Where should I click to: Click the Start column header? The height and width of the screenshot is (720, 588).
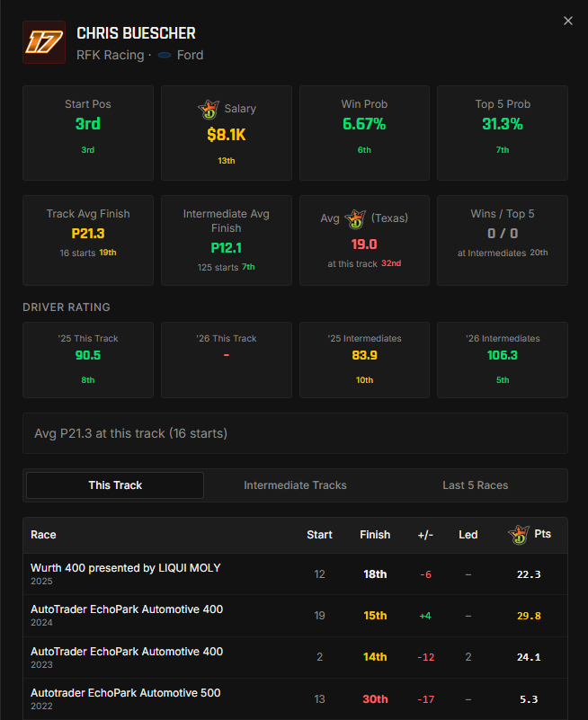[320, 535]
